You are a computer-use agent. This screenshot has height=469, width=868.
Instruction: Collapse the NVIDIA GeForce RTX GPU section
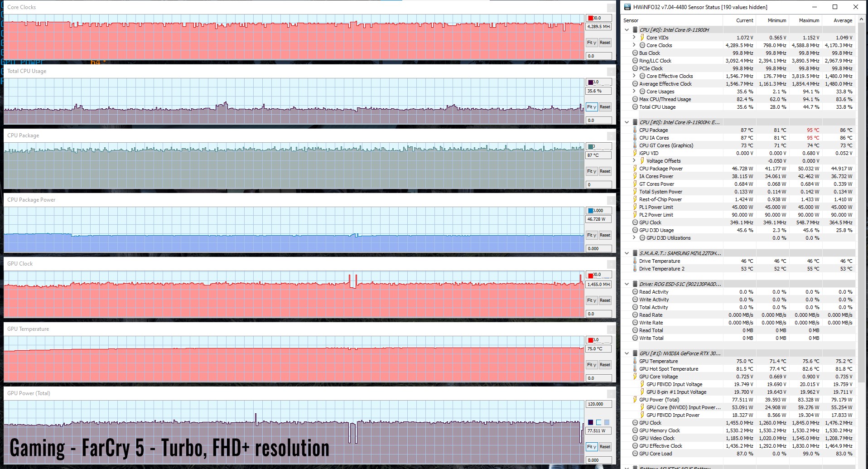627,353
